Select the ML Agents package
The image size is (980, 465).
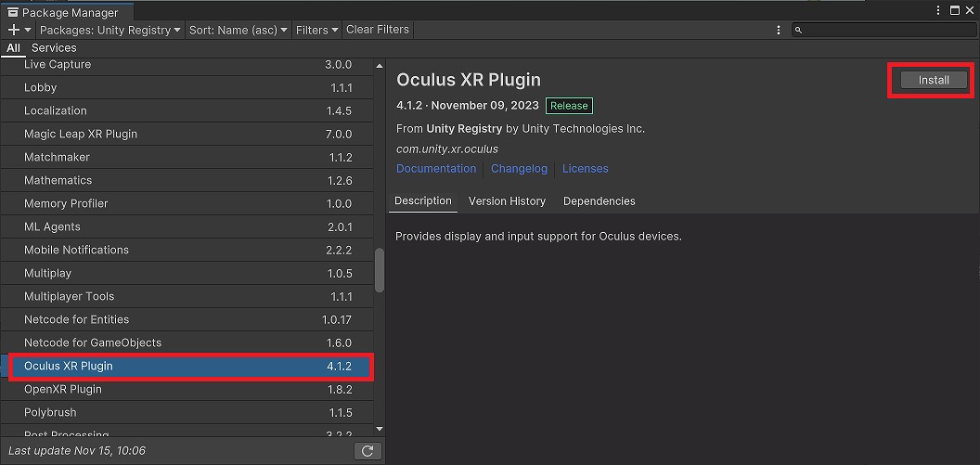[x=187, y=226]
